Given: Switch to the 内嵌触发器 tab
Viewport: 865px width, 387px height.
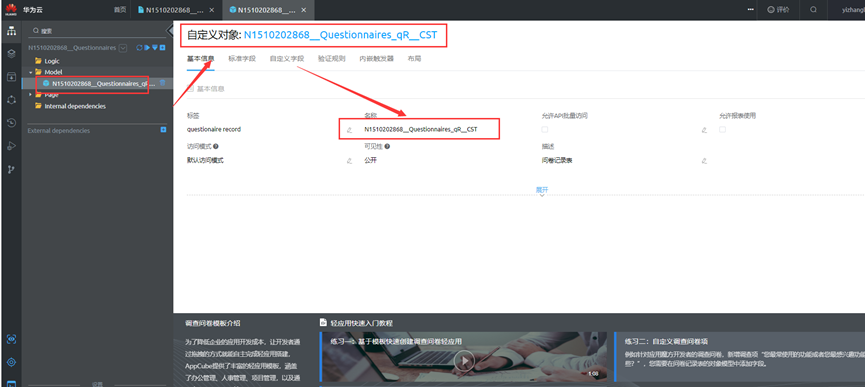Looking at the screenshot, I should (x=377, y=58).
